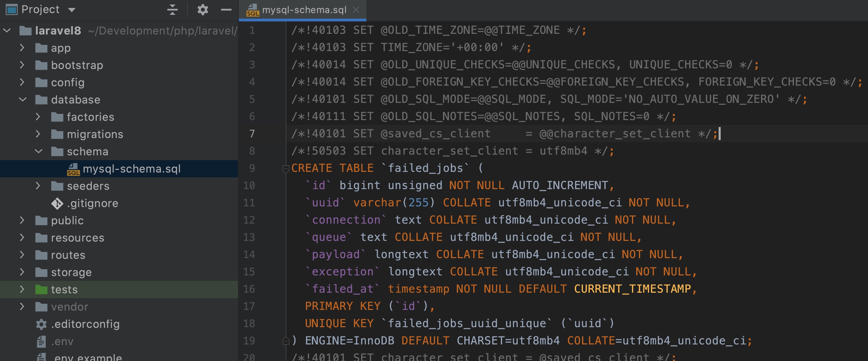
Task: Expand the seeders folder
Action: (x=38, y=186)
